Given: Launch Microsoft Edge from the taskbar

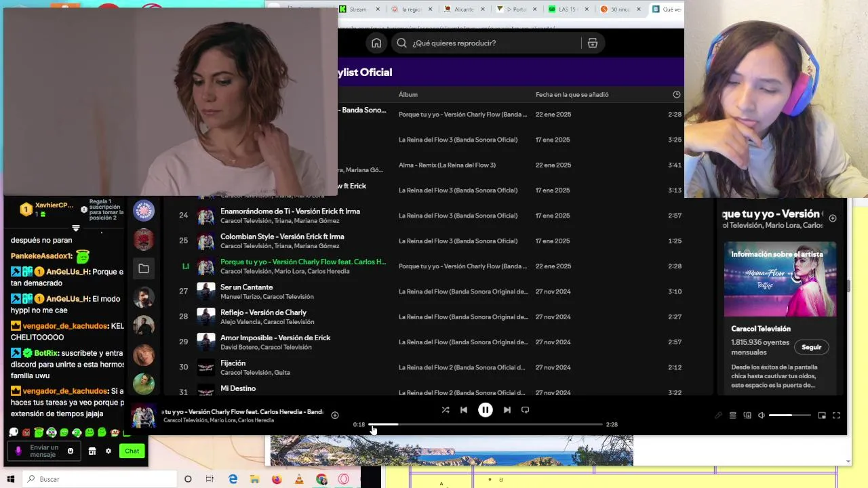Looking at the screenshot, I should 233,479.
